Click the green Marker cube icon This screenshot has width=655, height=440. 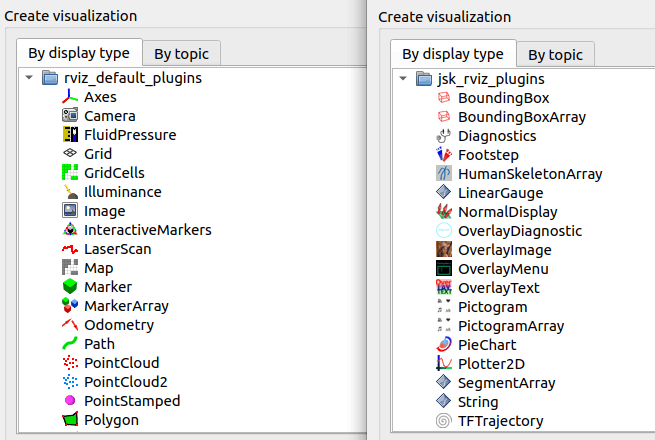tap(70, 287)
